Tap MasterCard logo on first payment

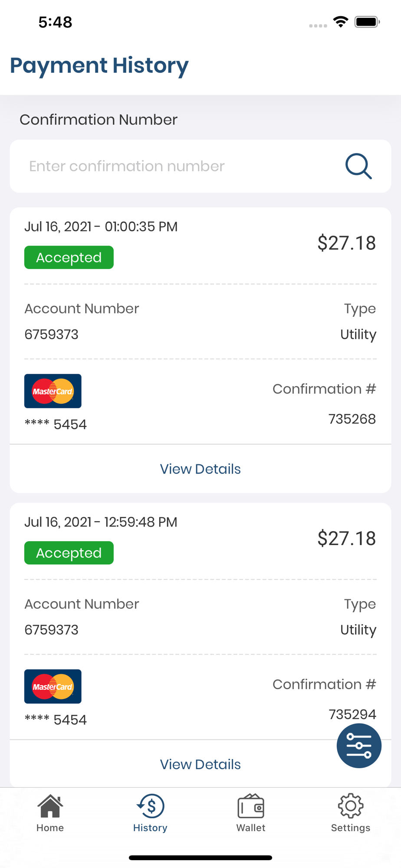tap(53, 391)
